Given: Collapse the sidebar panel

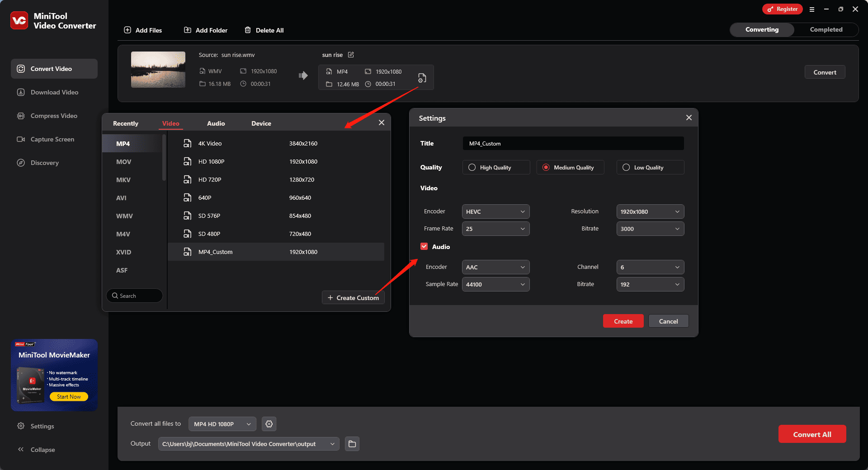Looking at the screenshot, I should click(x=36, y=449).
